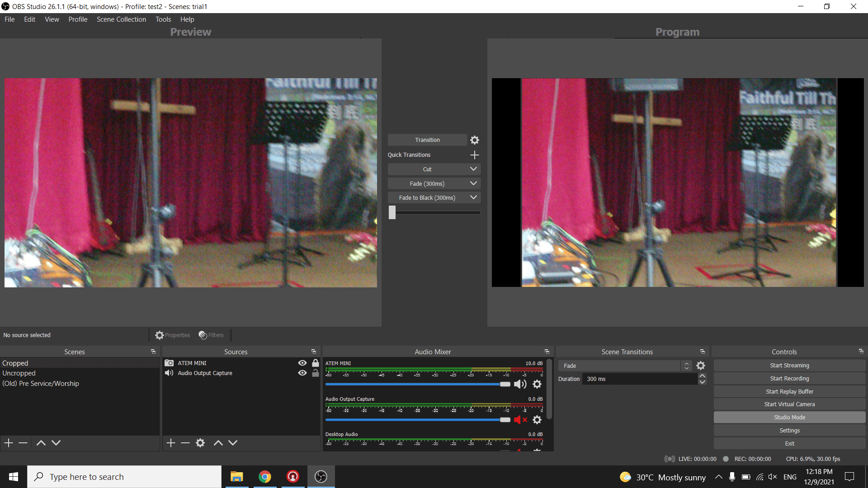Add a new quick transition with plus icon
This screenshot has height=488, width=868.
click(474, 155)
